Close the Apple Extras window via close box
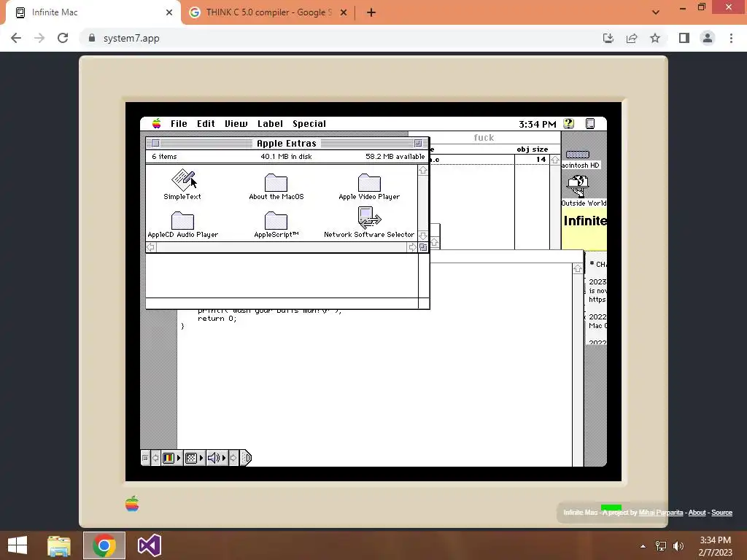Image resolution: width=747 pixels, height=560 pixels. coord(156,144)
